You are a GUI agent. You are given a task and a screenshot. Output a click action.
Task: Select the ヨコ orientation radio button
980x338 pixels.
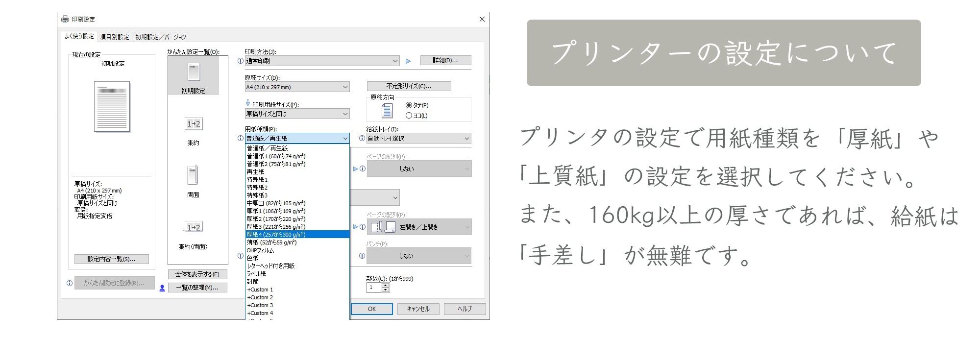pos(409,116)
